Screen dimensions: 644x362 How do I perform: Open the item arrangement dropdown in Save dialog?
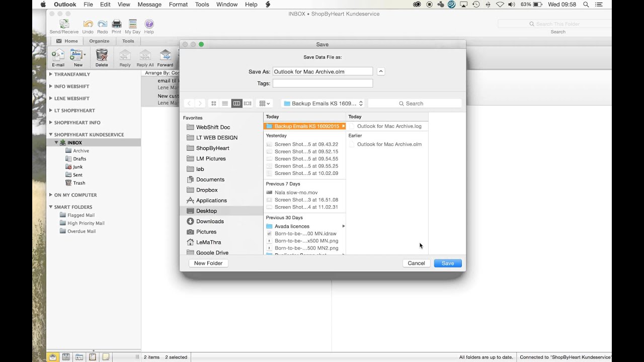pyautogui.click(x=265, y=104)
